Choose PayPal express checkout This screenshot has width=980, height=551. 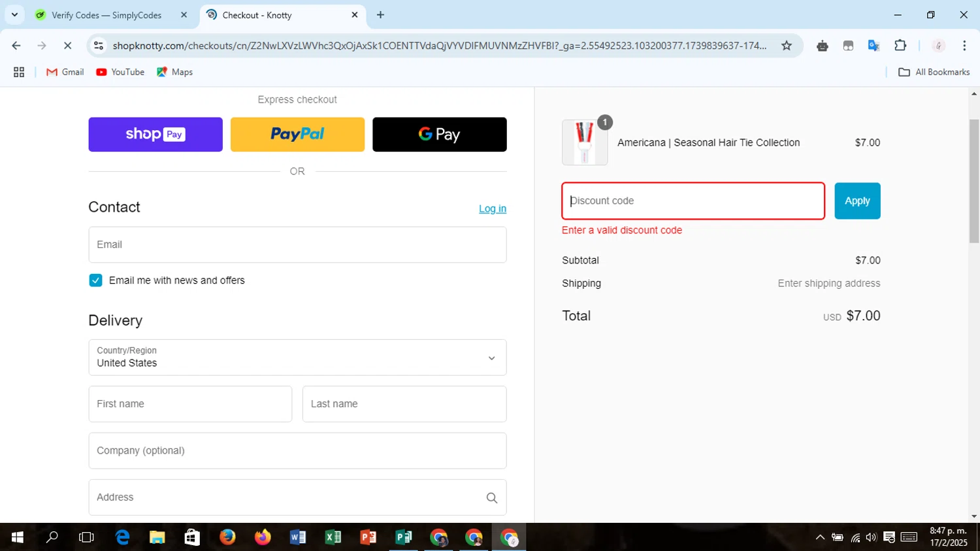coord(297,135)
